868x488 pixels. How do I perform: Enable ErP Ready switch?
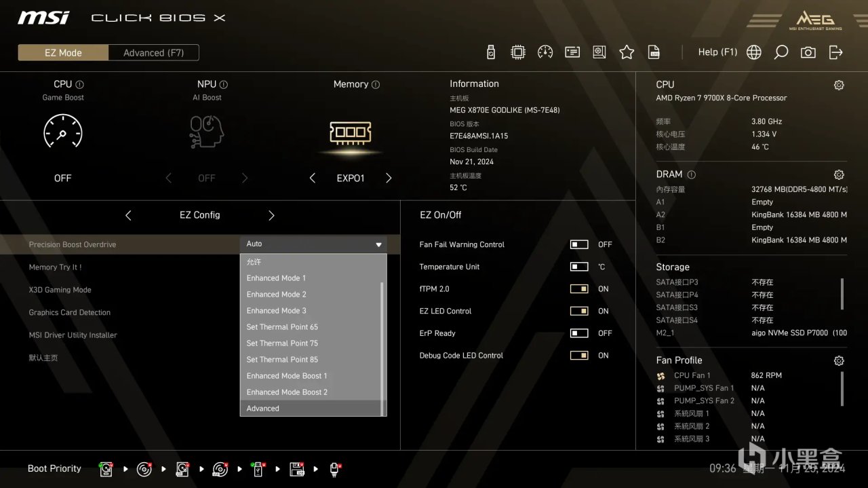click(579, 333)
